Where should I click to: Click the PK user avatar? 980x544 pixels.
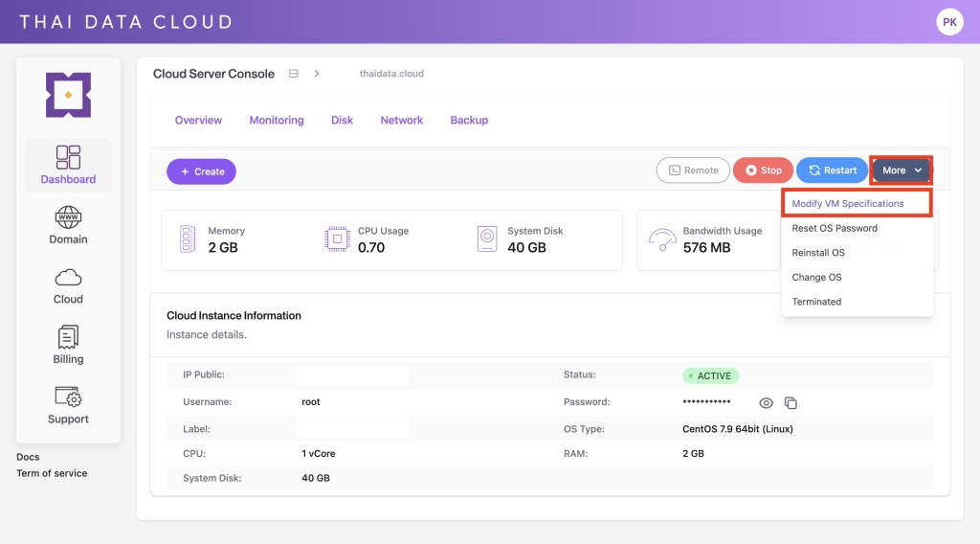[x=949, y=21]
